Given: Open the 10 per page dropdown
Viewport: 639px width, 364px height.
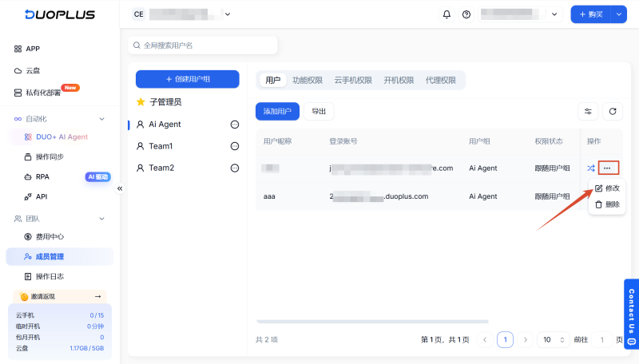Looking at the screenshot, I should pyautogui.click(x=553, y=339).
